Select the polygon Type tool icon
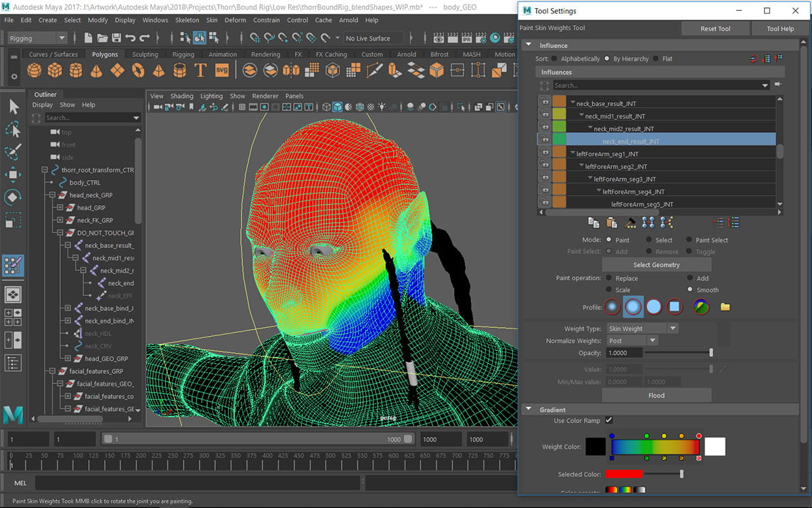 click(201, 70)
